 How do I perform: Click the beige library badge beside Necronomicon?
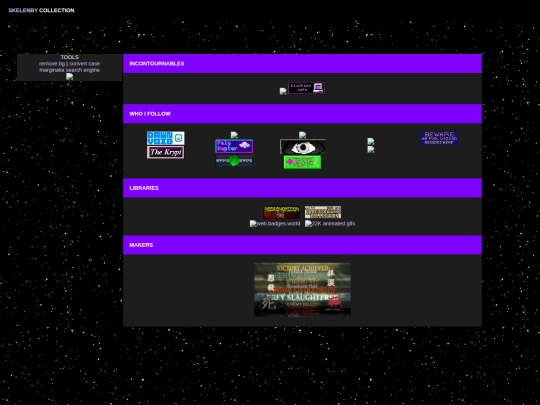tap(323, 212)
